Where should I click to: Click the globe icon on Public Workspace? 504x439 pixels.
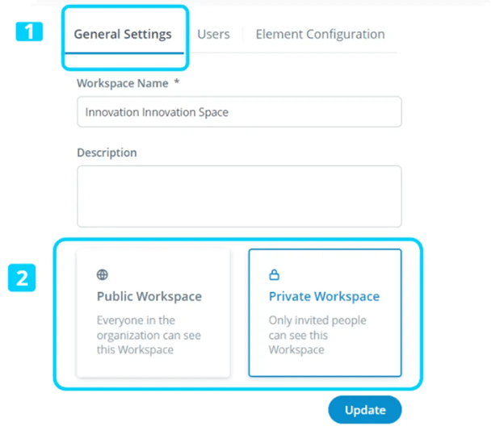[103, 275]
